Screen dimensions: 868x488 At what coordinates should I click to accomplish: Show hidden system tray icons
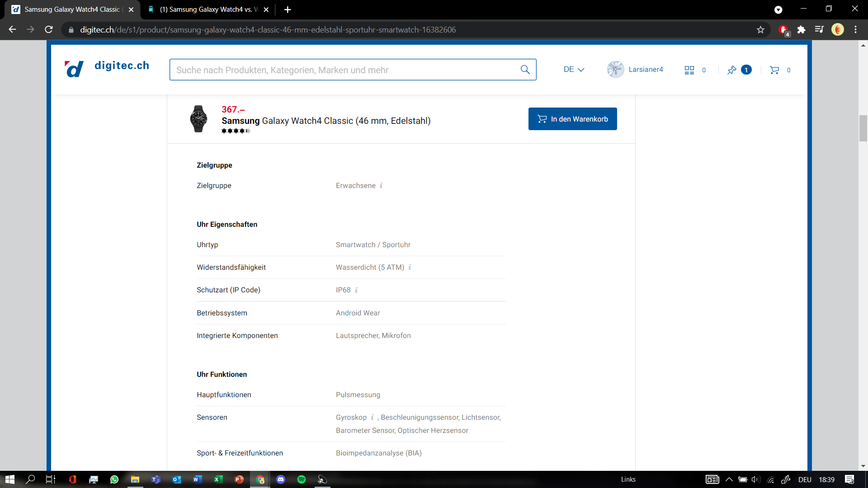coord(729,479)
